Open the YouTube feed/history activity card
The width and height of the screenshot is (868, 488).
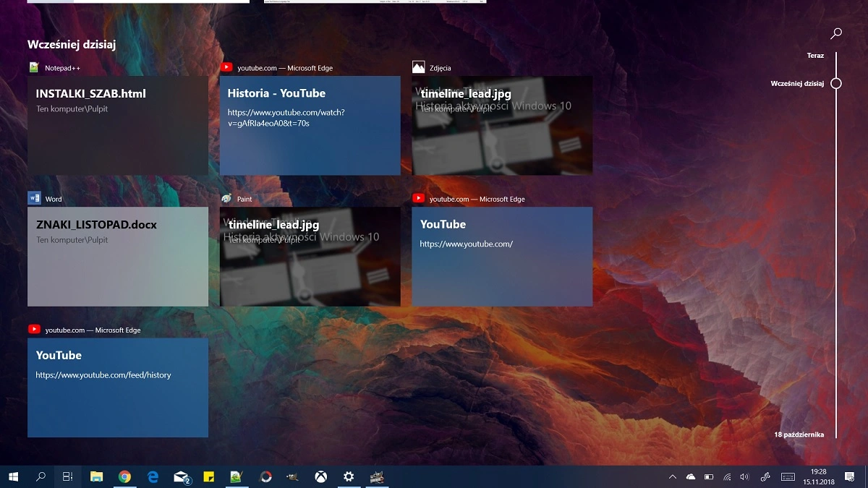118,387
